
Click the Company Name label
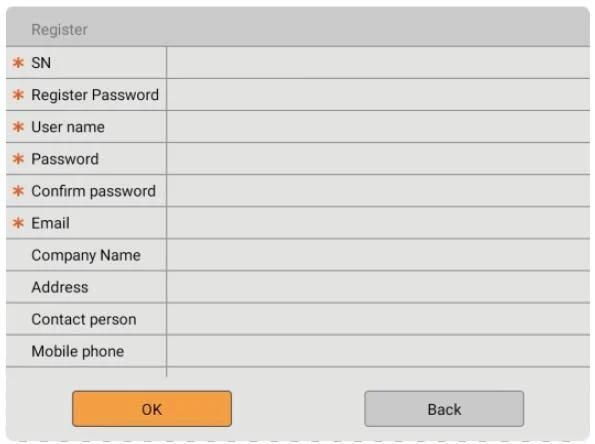click(x=86, y=255)
